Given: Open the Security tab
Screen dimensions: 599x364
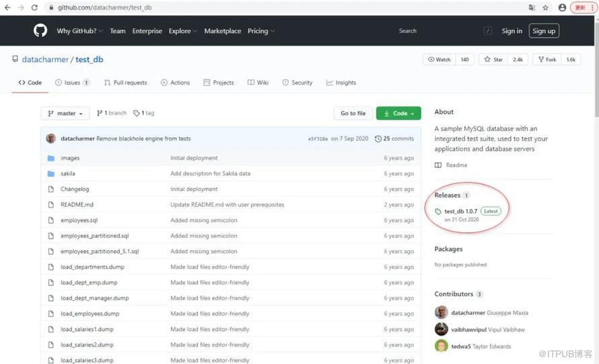Looking at the screenshot, I should pyautogui.click(x=297, y=83).
